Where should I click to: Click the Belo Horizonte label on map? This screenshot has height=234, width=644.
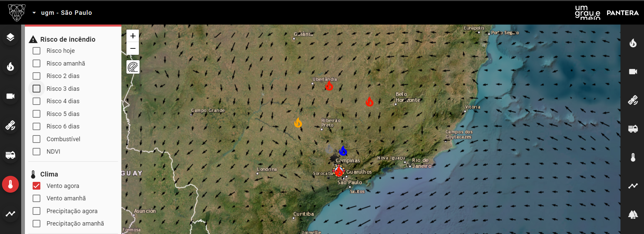click(408, 97)
